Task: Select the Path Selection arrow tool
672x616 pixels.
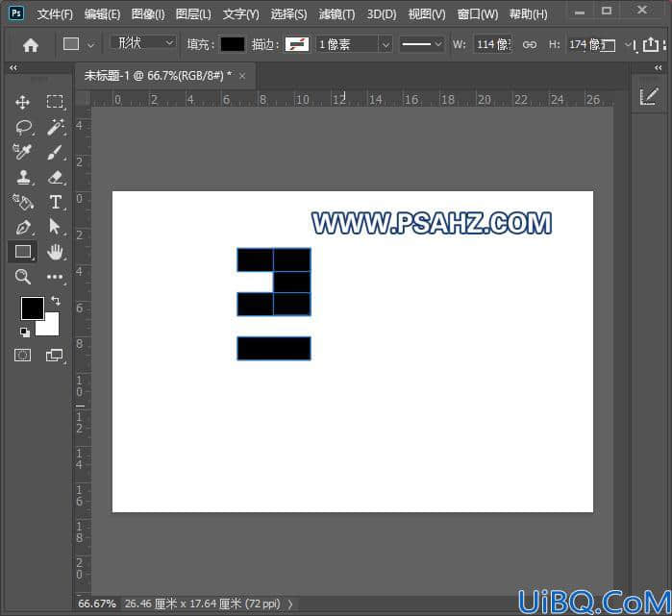Action: pyautogui.click(x=55, y=226)
